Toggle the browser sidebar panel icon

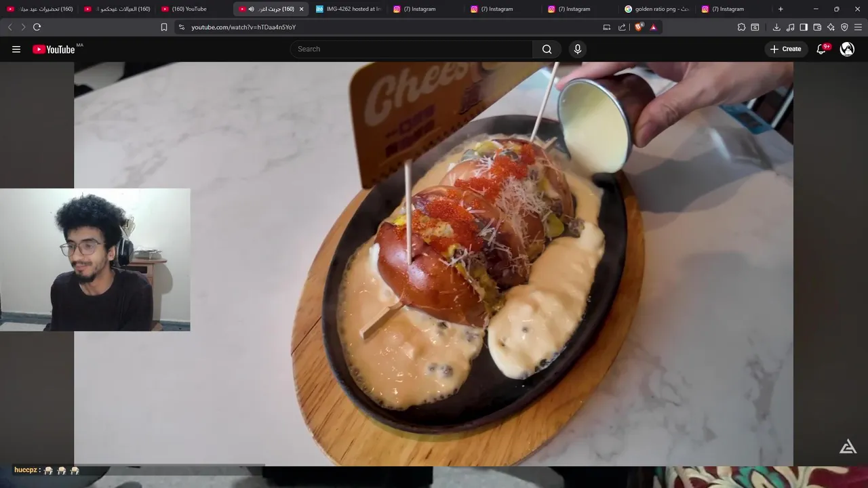point(804,27)
